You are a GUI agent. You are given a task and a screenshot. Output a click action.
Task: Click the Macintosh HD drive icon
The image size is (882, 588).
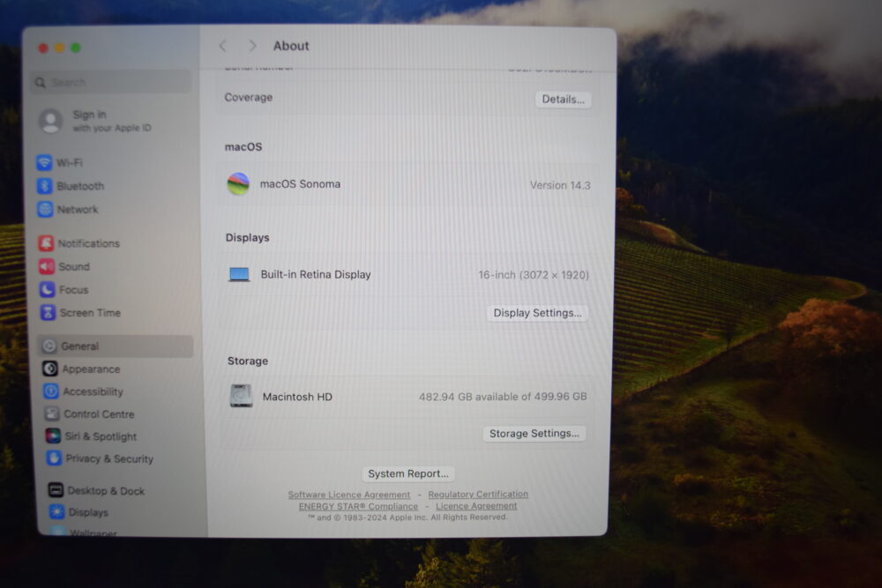(x=242, y=396)
